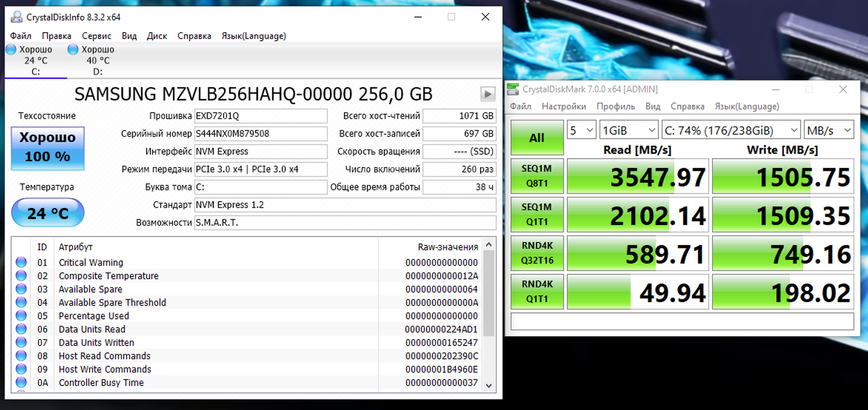Click status orb for Percentage Used row
Image resolution: width=868 pixels, height=410 pixels.
[x=21, y=315]
